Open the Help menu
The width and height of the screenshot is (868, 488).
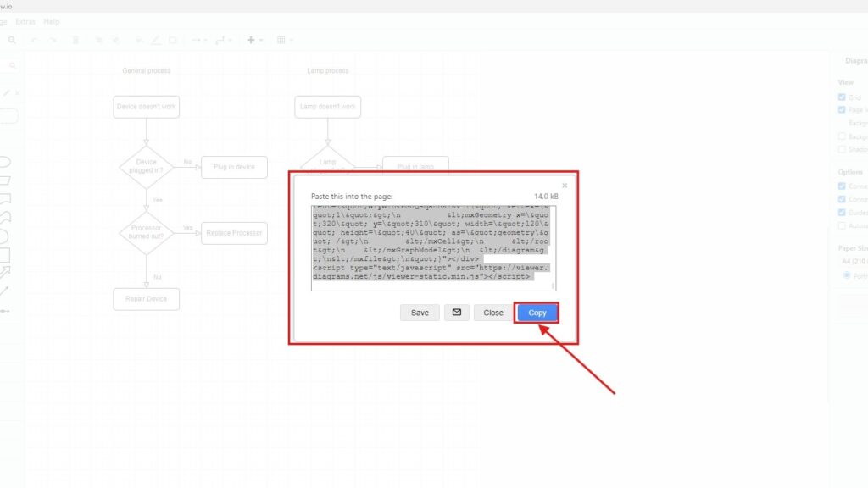(x=52, y=21)
